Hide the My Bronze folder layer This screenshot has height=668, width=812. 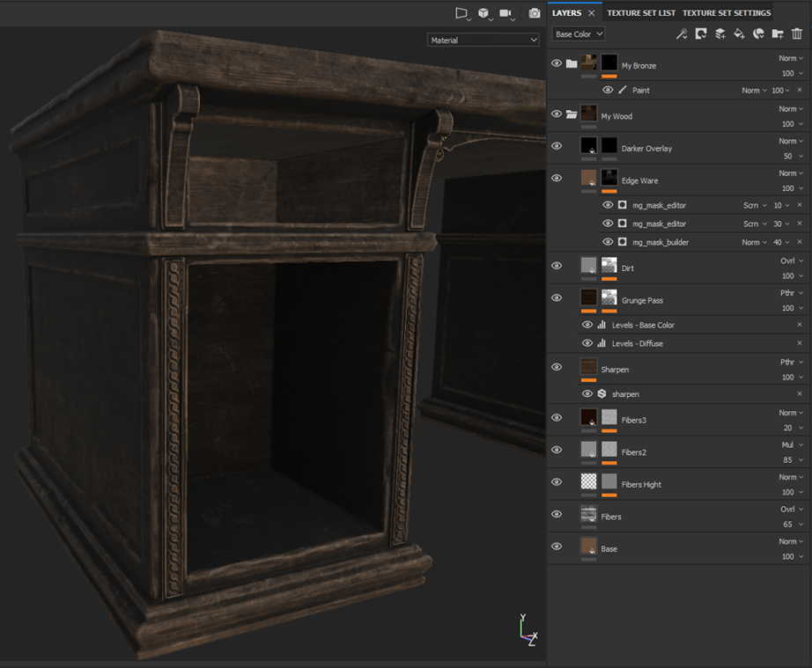[557, 63]
